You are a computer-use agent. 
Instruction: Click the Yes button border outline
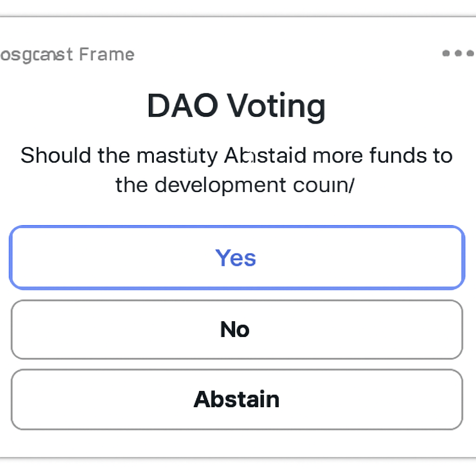pyautogui.click(x=236, y=227)
